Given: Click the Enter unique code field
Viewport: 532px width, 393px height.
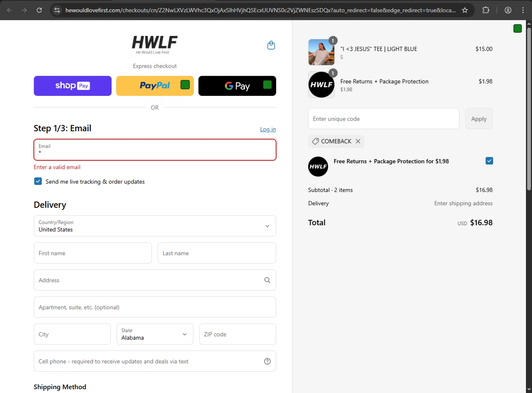Looking at the screenshot, I should tap(384, 119).
